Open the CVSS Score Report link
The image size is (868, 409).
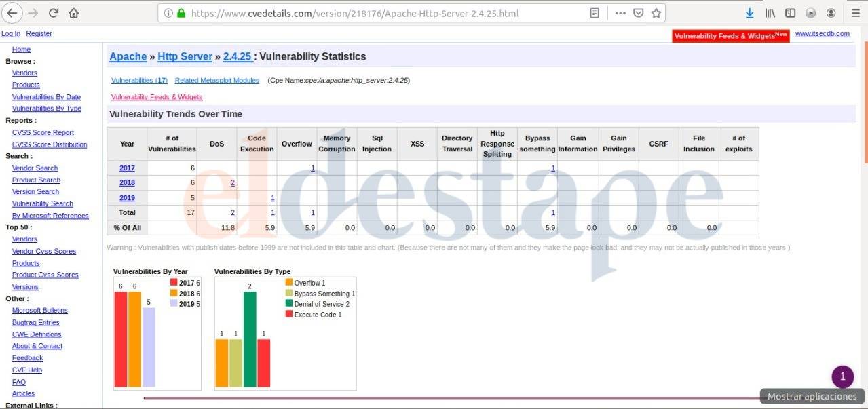pos(43,133)
